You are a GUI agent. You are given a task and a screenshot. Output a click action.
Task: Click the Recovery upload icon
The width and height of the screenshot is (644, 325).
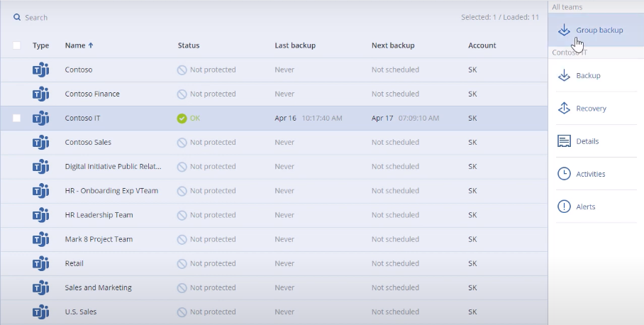click(x=565, y=108)
